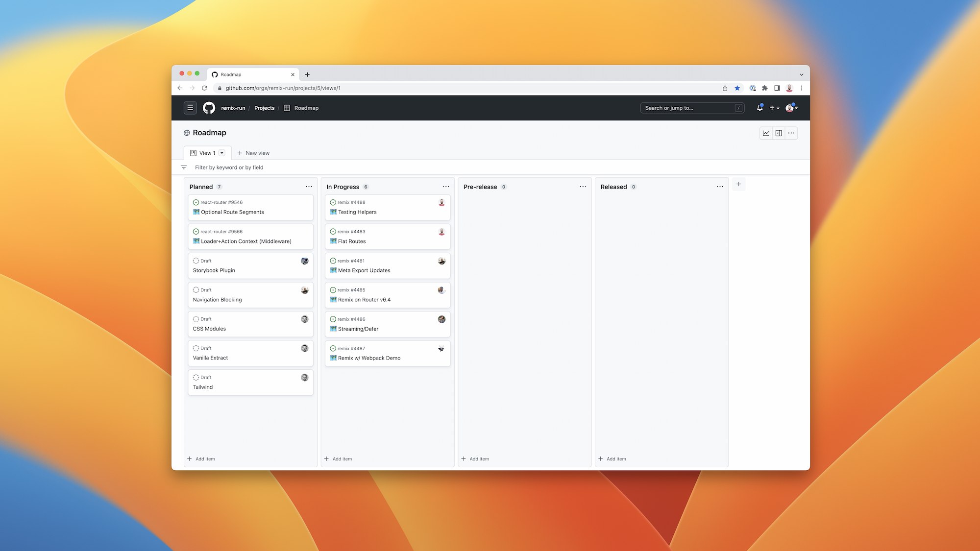
Task: Open the project three-dot options menu
Action: pos(791,133)
